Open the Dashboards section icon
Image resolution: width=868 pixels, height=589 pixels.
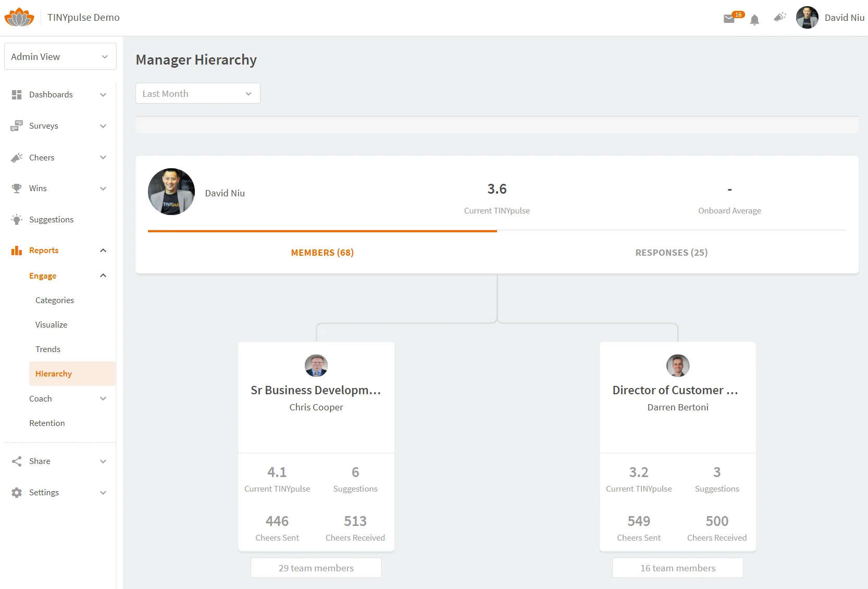tap(17, 94)
